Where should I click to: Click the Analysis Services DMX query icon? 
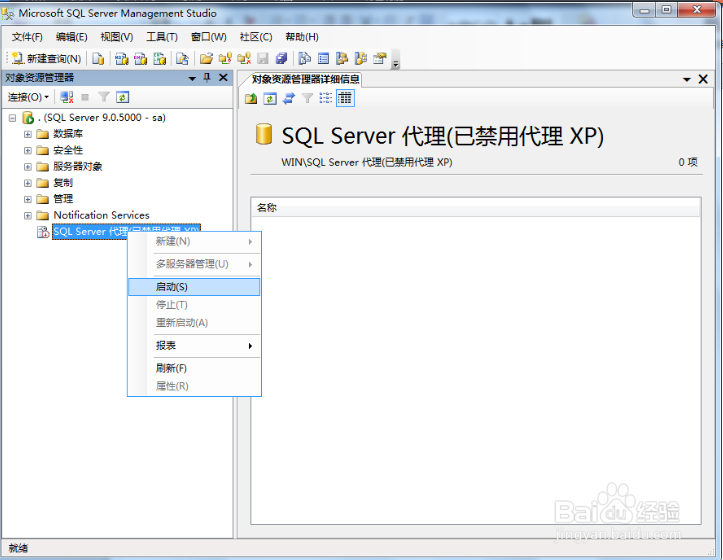140,59
